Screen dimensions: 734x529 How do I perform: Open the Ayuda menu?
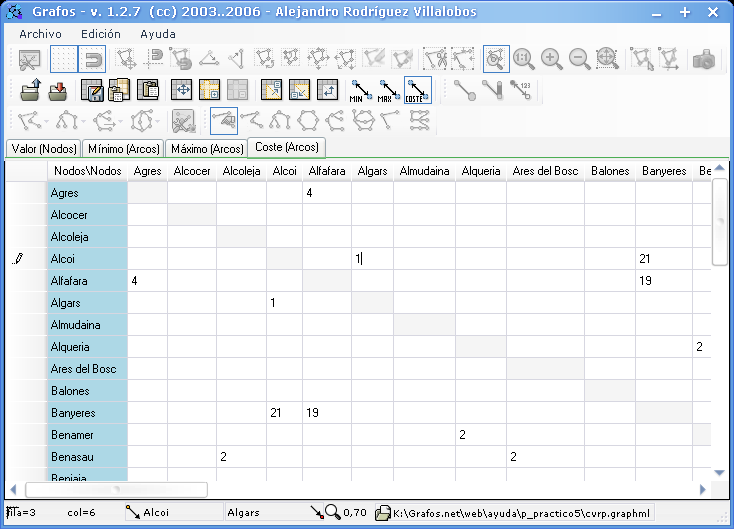[158, 33]
